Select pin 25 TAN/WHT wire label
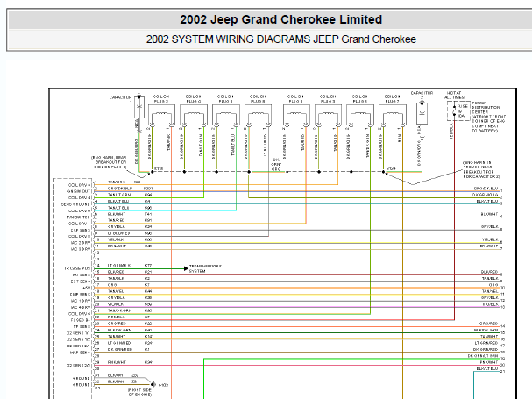Viewport: 532px width, 399px height. coord(117,336)
